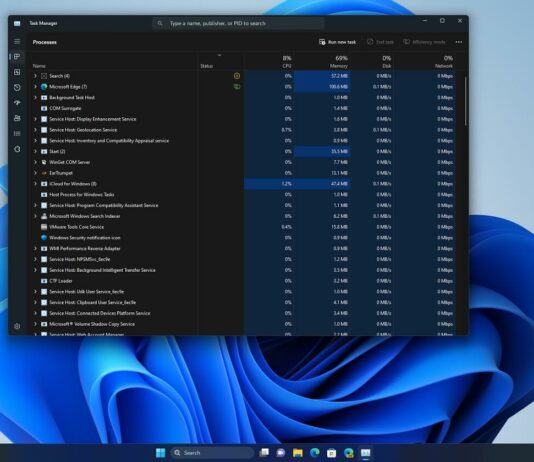Click the 0.4% CPU cell for VMware Tools
Screen dimensions: 534x462
coord(269,227)
